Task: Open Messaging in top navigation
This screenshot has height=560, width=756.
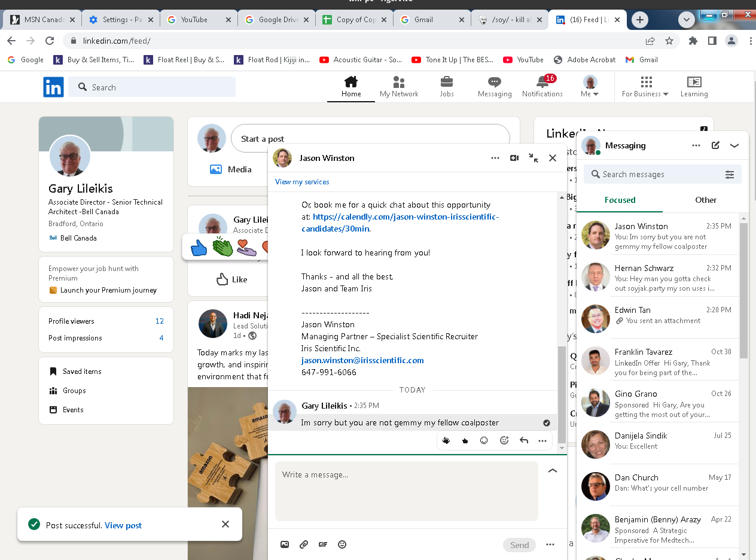Action: [495, 87]
